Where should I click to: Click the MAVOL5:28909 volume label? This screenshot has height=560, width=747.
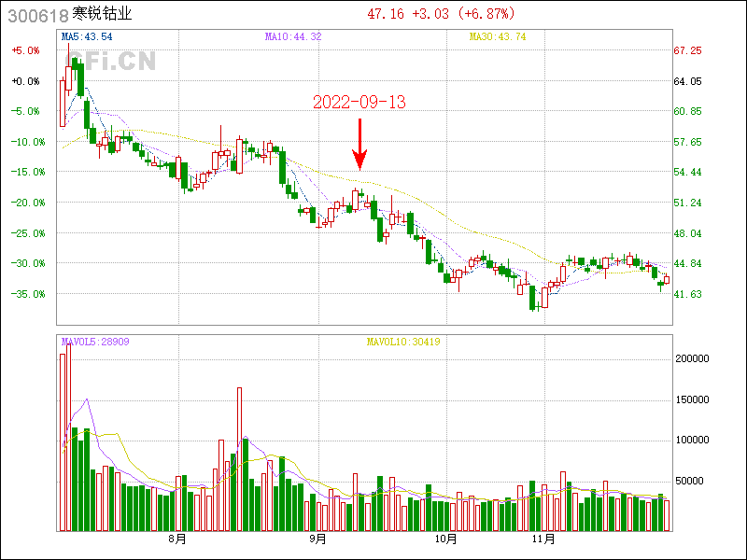pos(95,342)
